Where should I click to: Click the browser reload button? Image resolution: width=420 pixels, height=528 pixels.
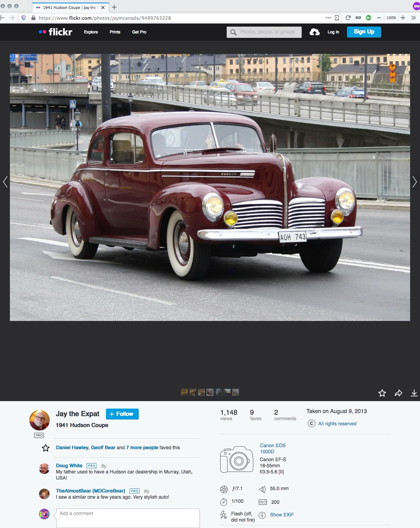pyautogui.click(x=348, y=18)
